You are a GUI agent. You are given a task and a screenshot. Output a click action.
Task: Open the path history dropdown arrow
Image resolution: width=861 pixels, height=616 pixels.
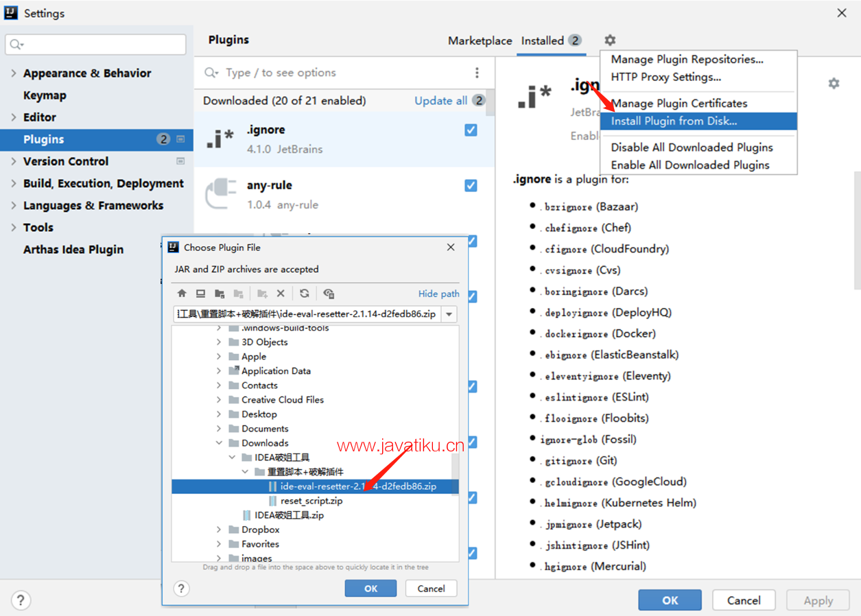pyautogui.click(x=449, y=314)
